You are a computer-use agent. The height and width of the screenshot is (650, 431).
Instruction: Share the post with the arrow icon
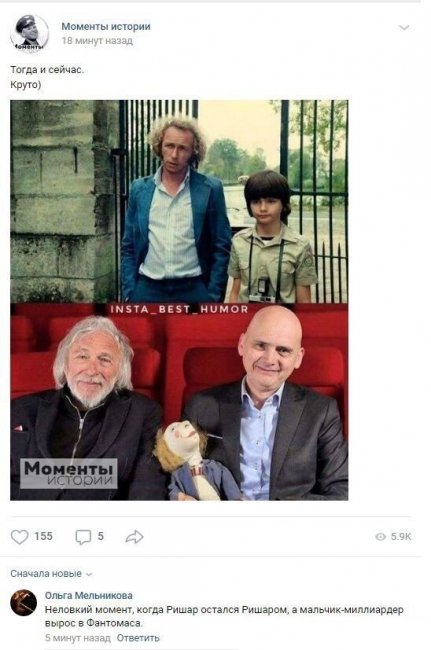(x=134, y=536)
